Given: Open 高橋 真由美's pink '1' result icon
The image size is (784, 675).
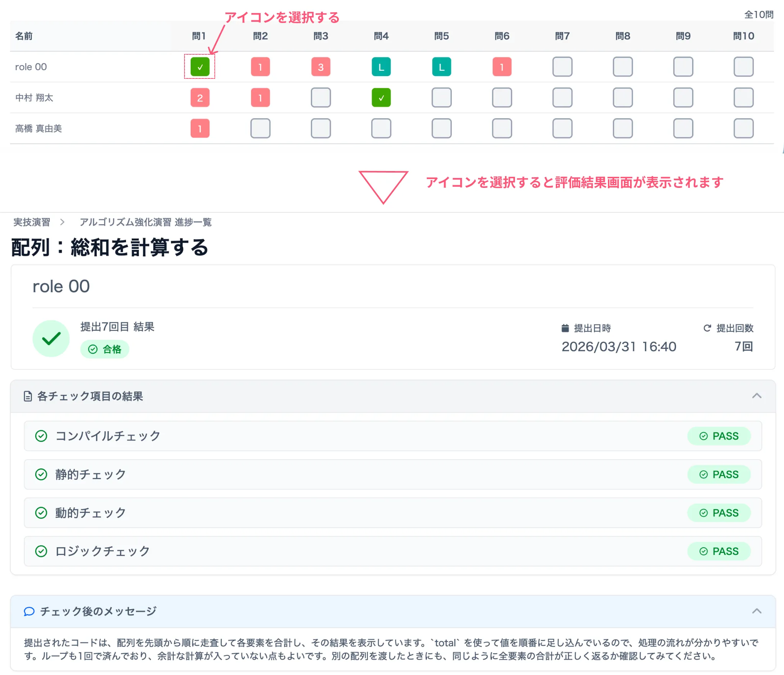Looking at the screenshot, I should pos(199,129).
